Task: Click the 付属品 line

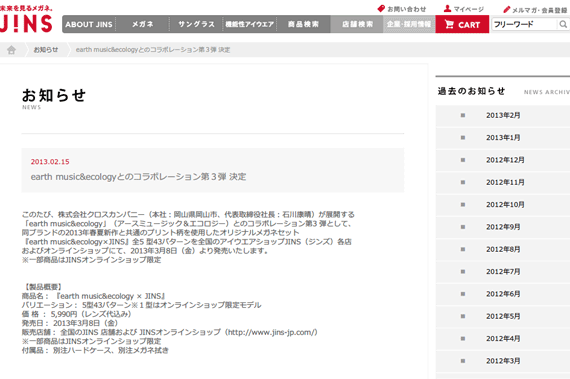Action: (95, 350)
